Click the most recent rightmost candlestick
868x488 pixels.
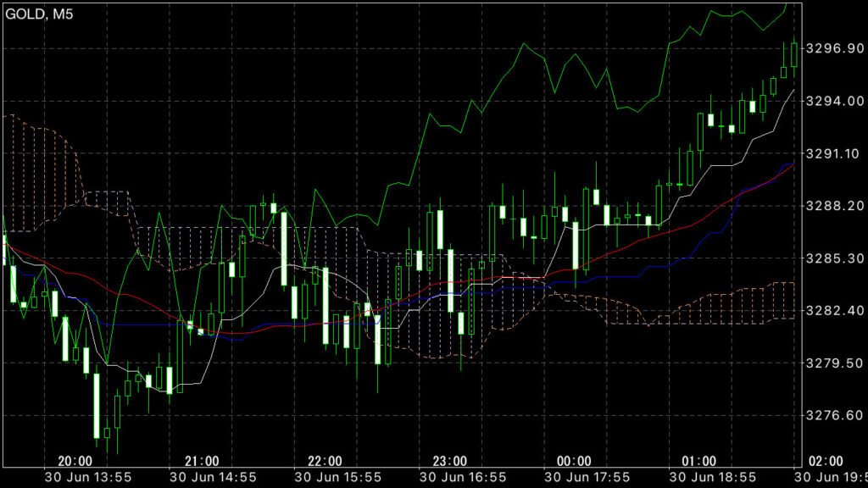pyautogui.click(x=794, y=54)
